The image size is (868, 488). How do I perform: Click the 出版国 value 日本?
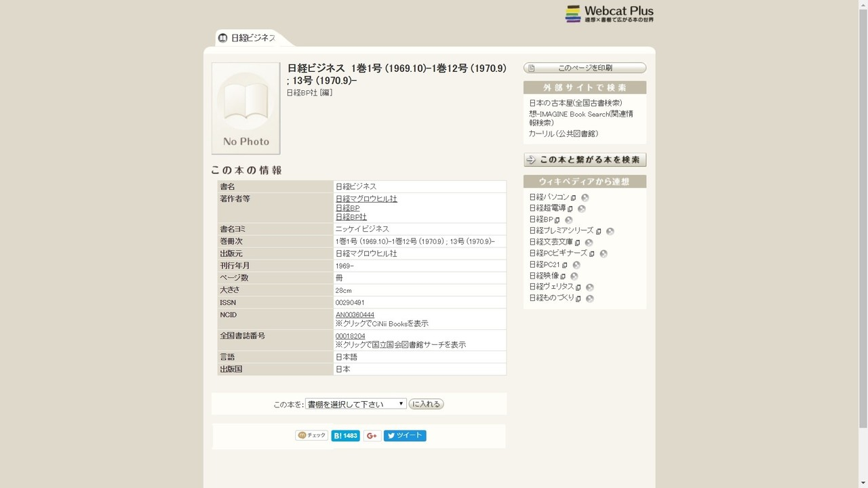342,369
